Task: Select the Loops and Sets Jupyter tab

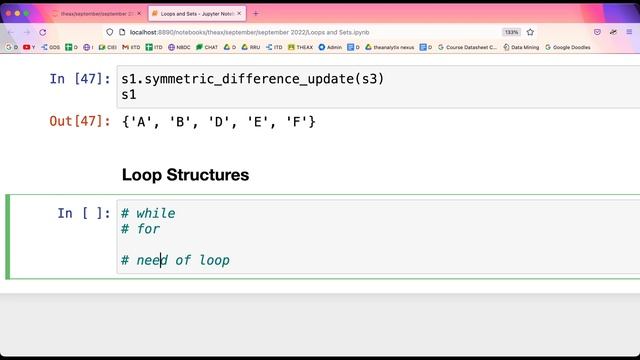Action: coord(197,13)
